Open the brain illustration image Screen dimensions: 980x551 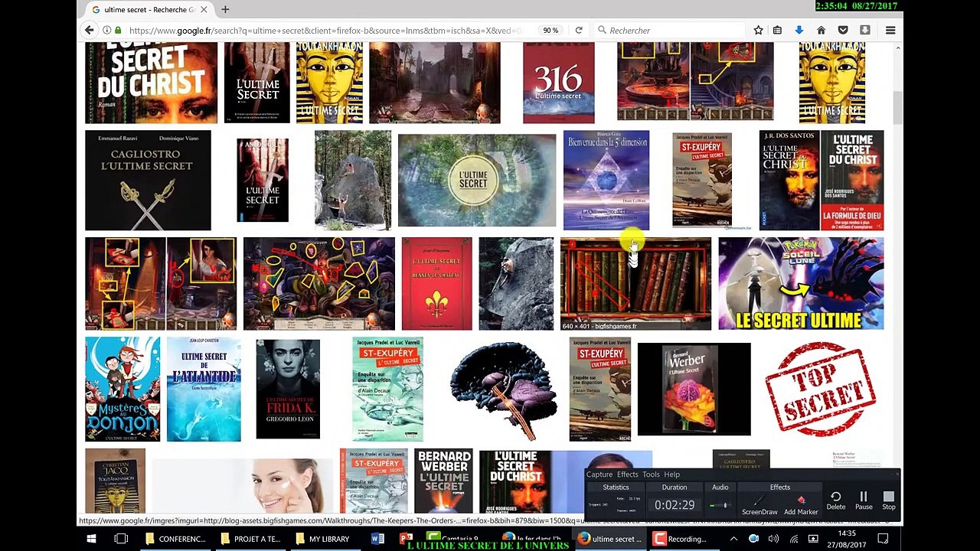coord(503,390)
